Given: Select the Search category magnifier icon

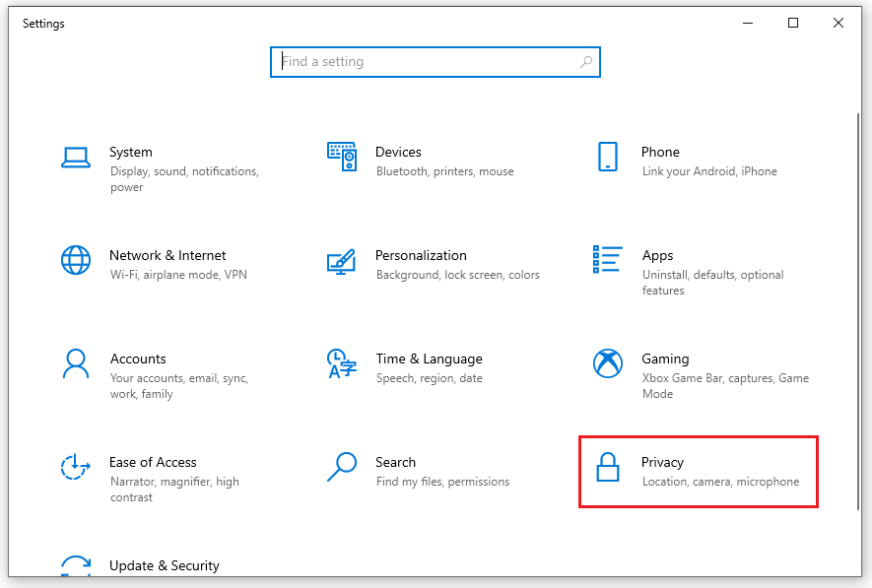Looking at the screenshot, I should pyautogui.click(x=342, y=467).
